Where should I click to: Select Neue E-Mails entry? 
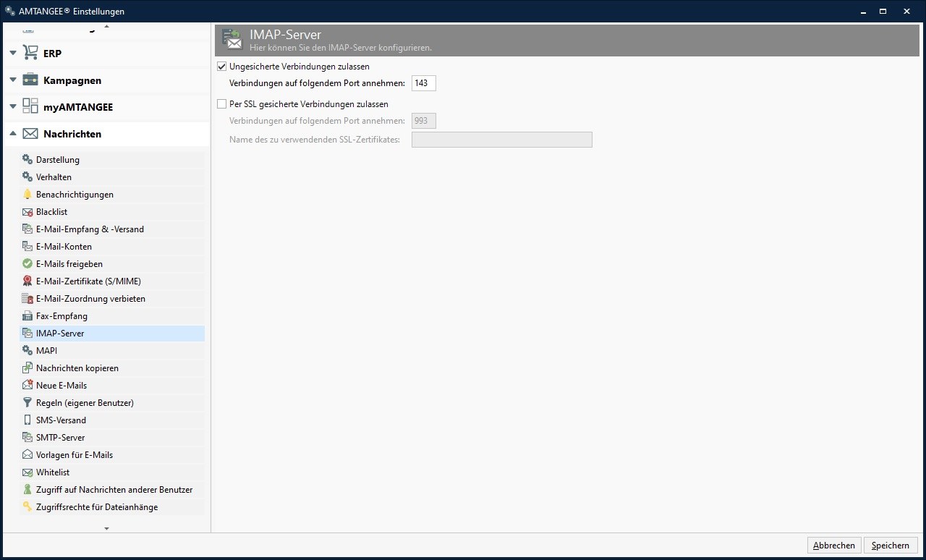click(x=112, y=386)
